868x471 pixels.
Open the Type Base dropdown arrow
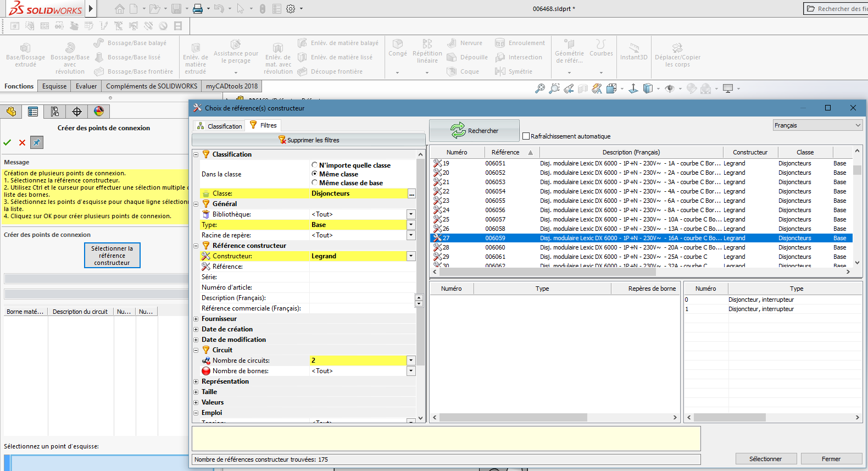[411, 225]
